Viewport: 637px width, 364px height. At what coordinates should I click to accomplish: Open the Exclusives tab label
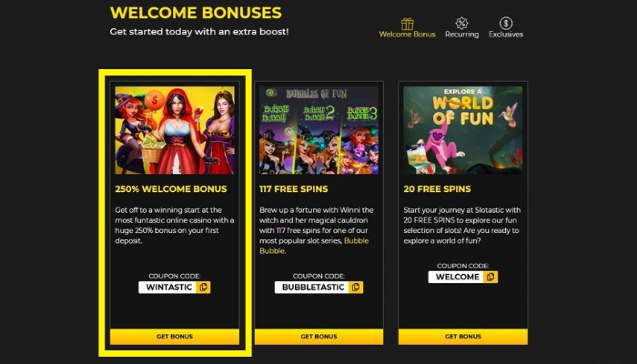point(506,35)
